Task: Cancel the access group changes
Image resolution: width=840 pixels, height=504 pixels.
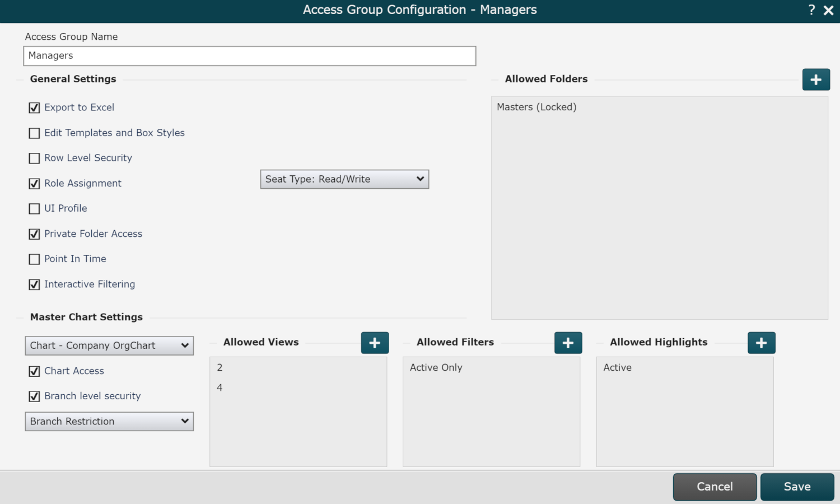Action: (715, 487)
